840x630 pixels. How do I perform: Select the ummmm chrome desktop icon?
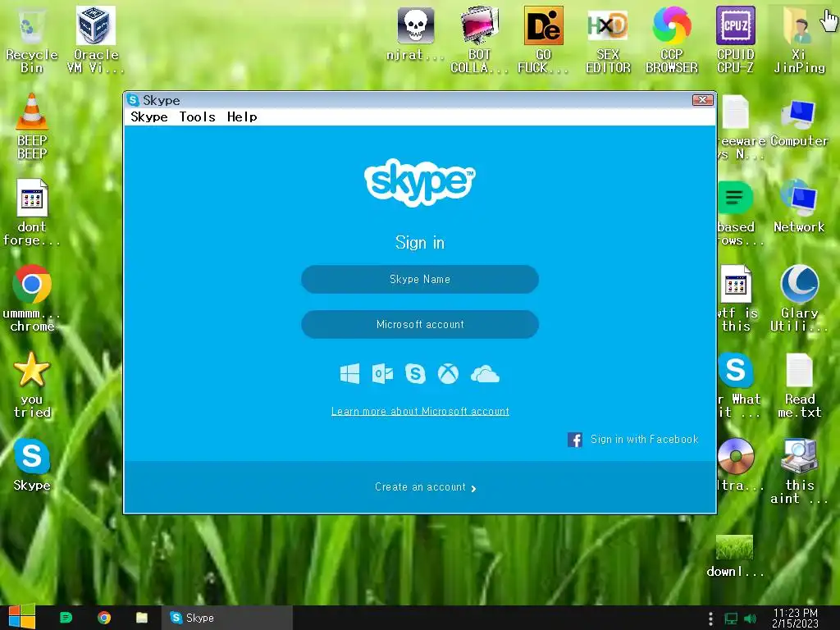coord(32,299)
